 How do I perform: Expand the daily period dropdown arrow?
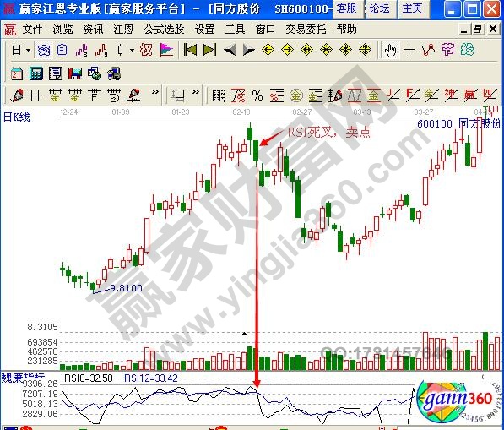[29, 50]
